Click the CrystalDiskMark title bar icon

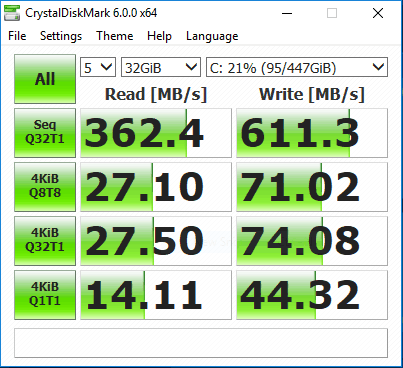pos(12,13)
